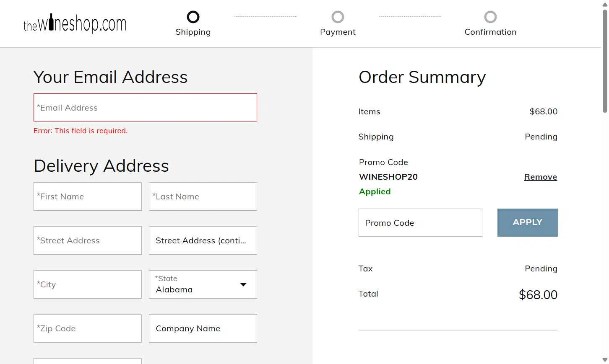This screenshot has height=364, width=609.
Task: Select the Items amount $68.00
Action: 544,111
